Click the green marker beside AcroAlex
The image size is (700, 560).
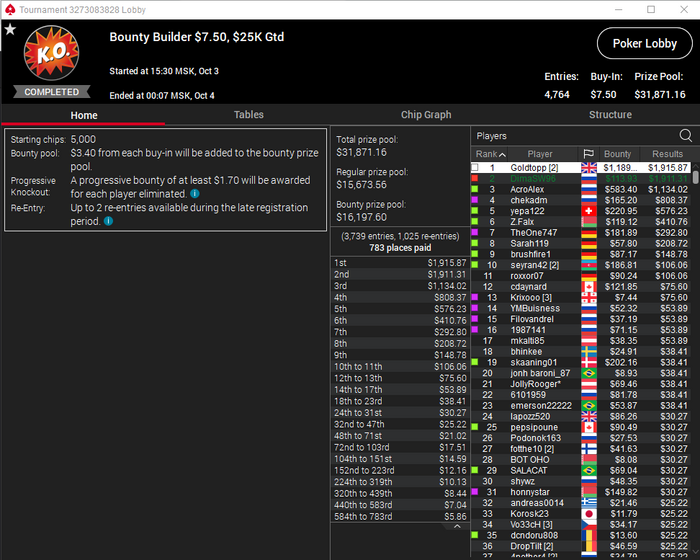click(475, 189)
